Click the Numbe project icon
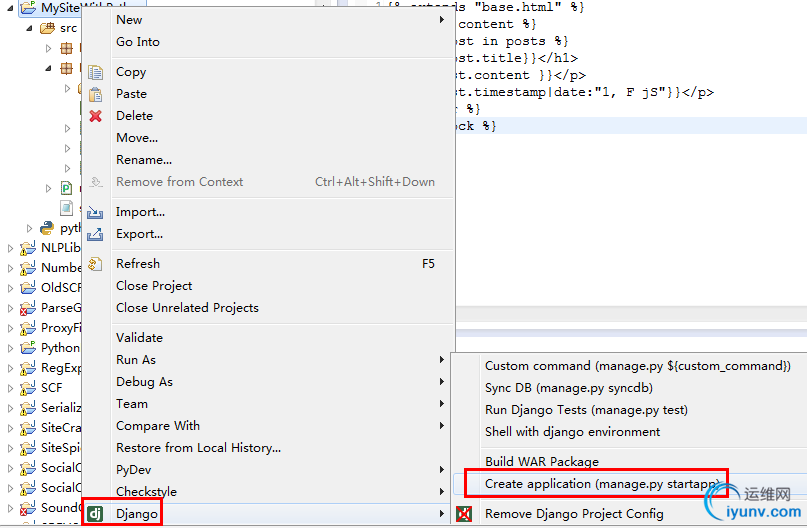 [28, 268]
